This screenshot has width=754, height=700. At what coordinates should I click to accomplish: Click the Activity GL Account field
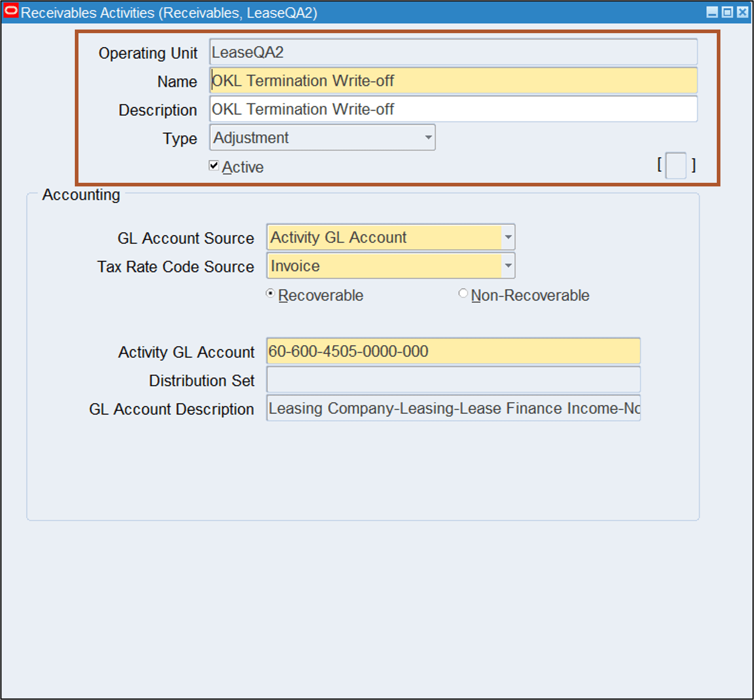click(453, 351)
